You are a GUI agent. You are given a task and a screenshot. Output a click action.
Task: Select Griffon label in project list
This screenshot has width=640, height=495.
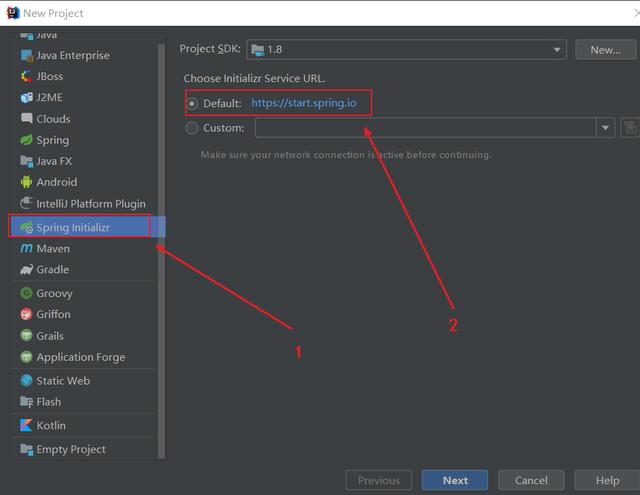53,314
